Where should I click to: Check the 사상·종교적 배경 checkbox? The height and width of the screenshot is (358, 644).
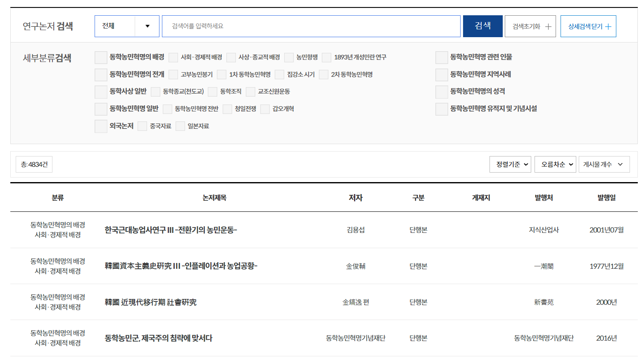pyautogui.click(x=231, y=57)
